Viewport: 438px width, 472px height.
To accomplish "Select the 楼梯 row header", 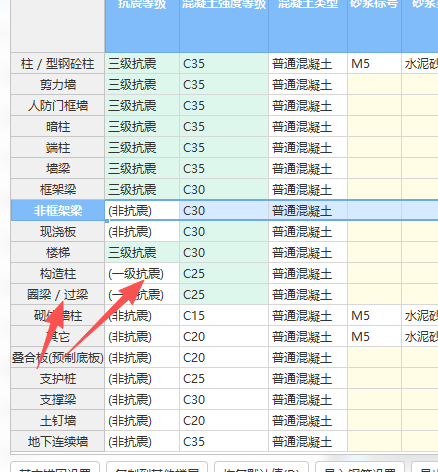I will pos(58,252).
